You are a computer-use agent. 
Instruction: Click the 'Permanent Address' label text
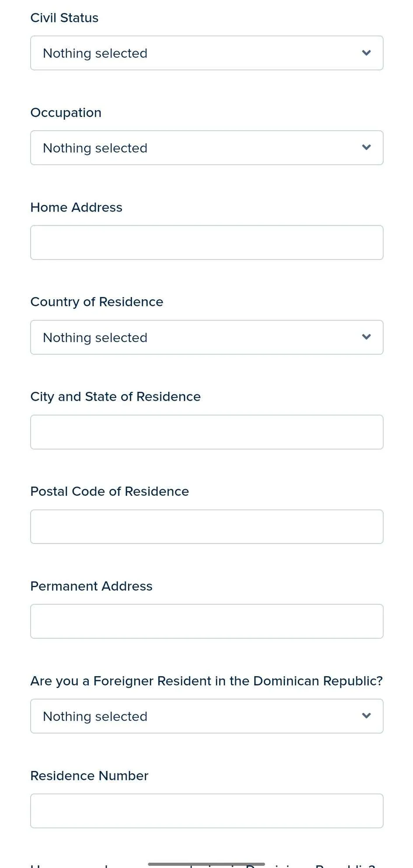pos(91,586)
